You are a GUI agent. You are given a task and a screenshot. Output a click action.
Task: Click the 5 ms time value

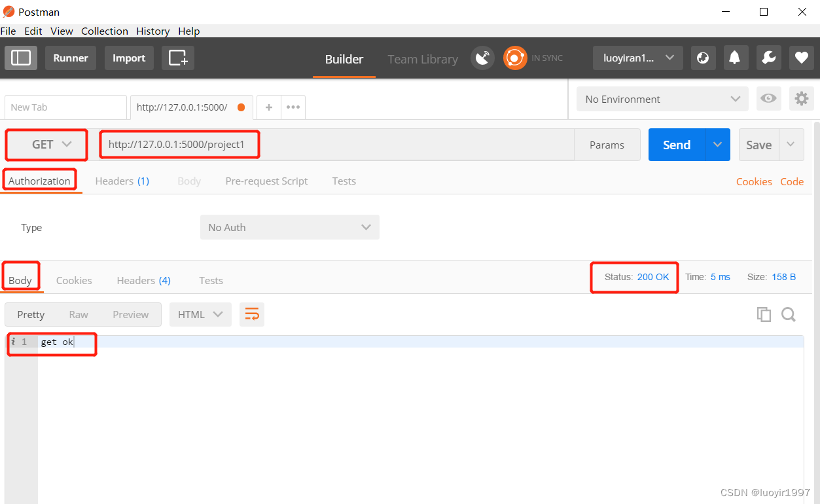pyautogui.click(x=721, y=277)
